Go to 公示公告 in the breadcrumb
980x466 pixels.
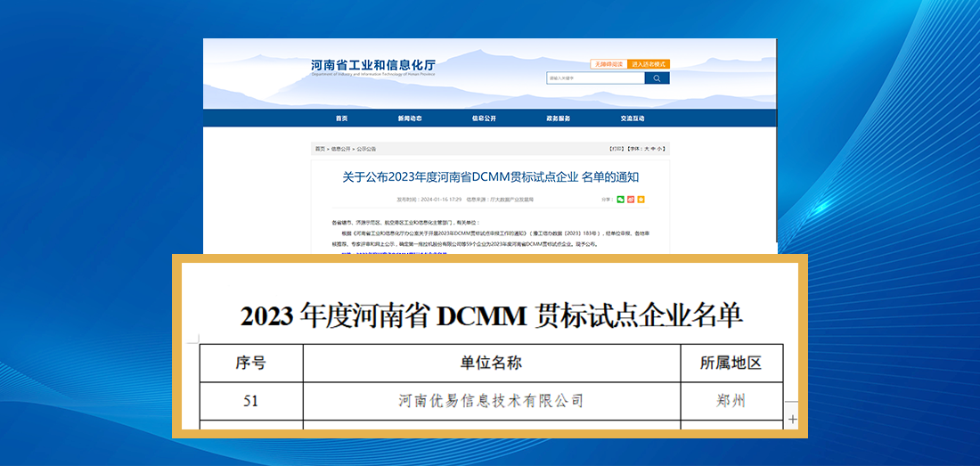[x=366, y=149]
